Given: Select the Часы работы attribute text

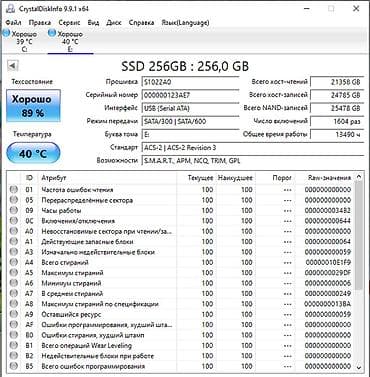Looking at the screenshot, I should [x=61, y=211].
